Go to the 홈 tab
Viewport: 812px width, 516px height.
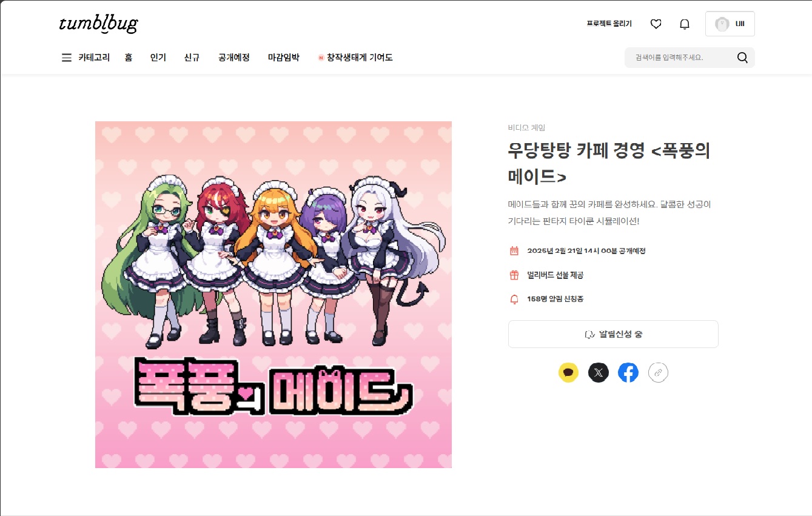129,58
